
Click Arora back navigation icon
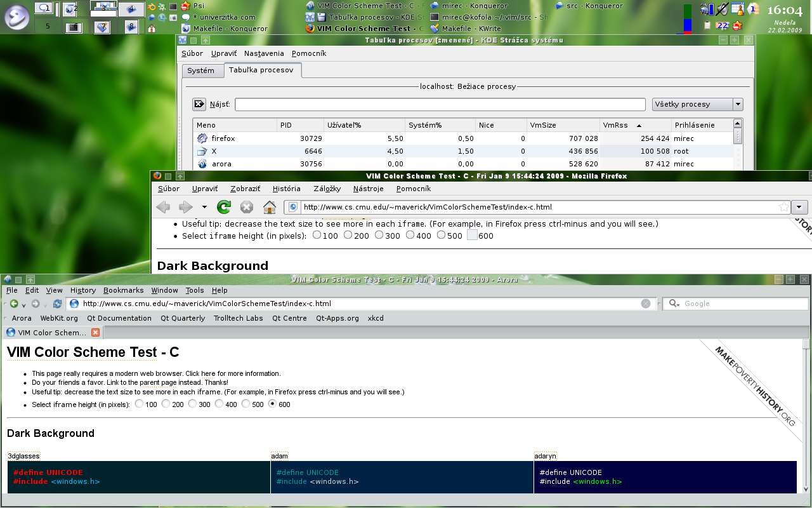click(x=13, y=304)
